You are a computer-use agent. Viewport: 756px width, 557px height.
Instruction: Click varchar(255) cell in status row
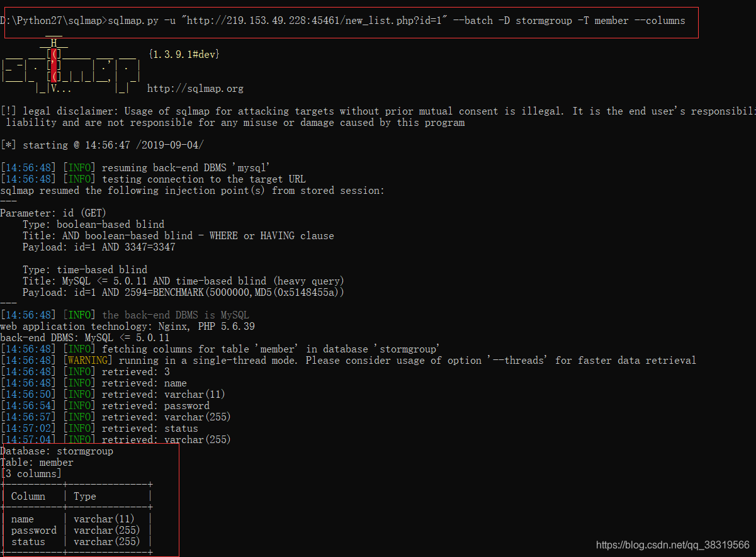coord(107,542)
